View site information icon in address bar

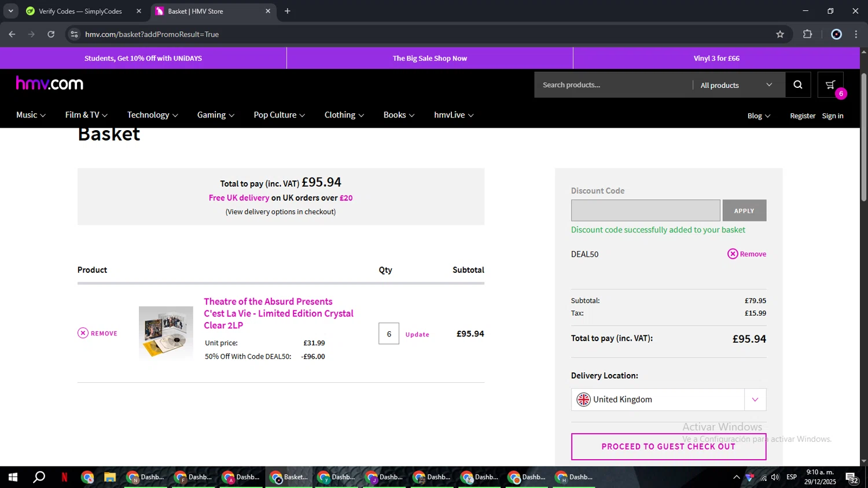pyautogui.click(x=74, y=34)
